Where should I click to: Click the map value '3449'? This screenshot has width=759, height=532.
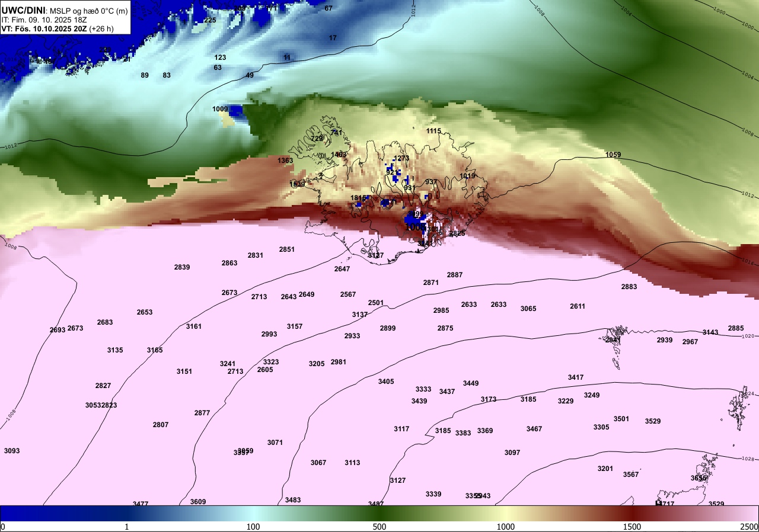tap(471, 383)
